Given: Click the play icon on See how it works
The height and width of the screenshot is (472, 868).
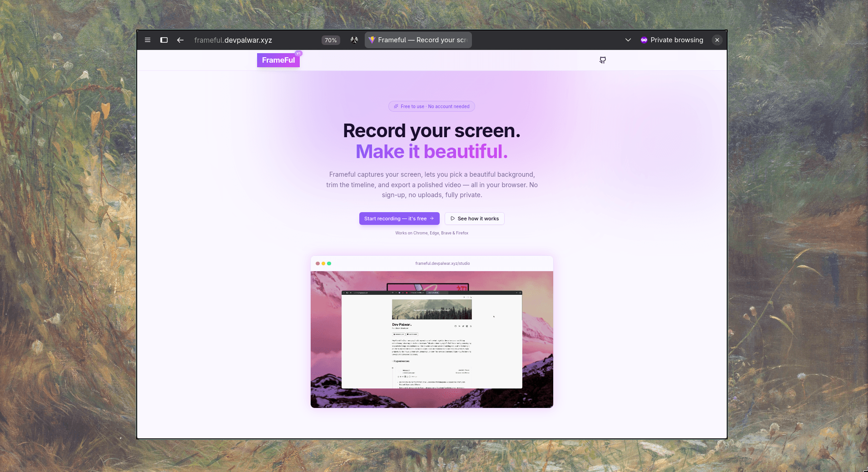Looking at the screenshot, I should pyautogui.click(x=452, y=219).
